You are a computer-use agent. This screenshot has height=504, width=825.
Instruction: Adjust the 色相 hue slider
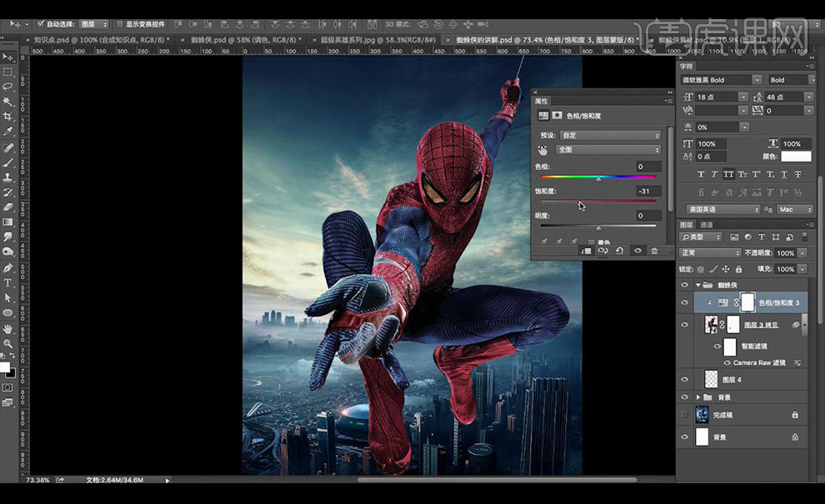pyautogui.click(x=598, y=177)
